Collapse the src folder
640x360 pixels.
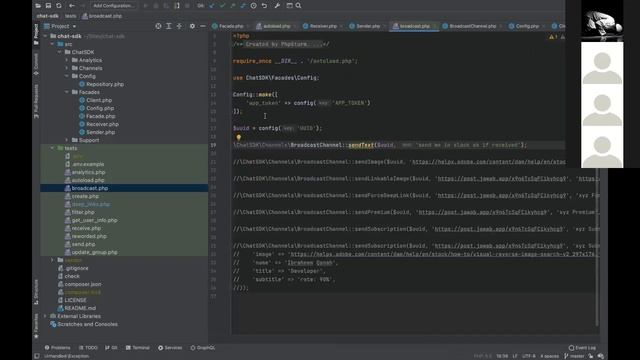tap(53, 44)
